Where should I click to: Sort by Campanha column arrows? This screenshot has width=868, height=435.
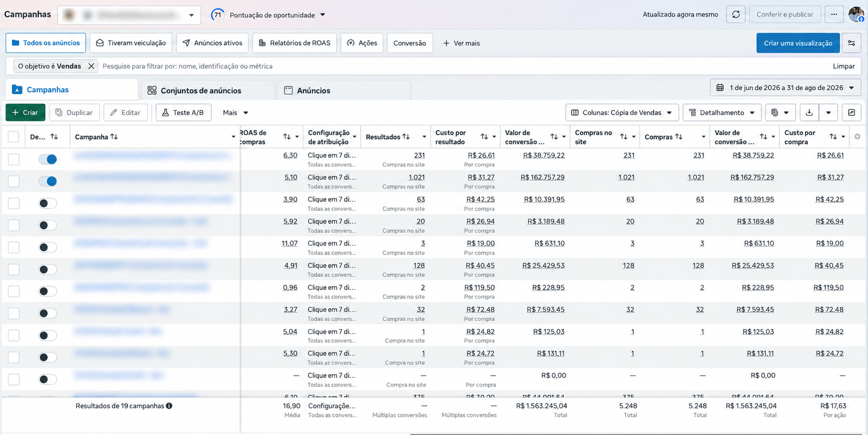[x=114, y=137]
